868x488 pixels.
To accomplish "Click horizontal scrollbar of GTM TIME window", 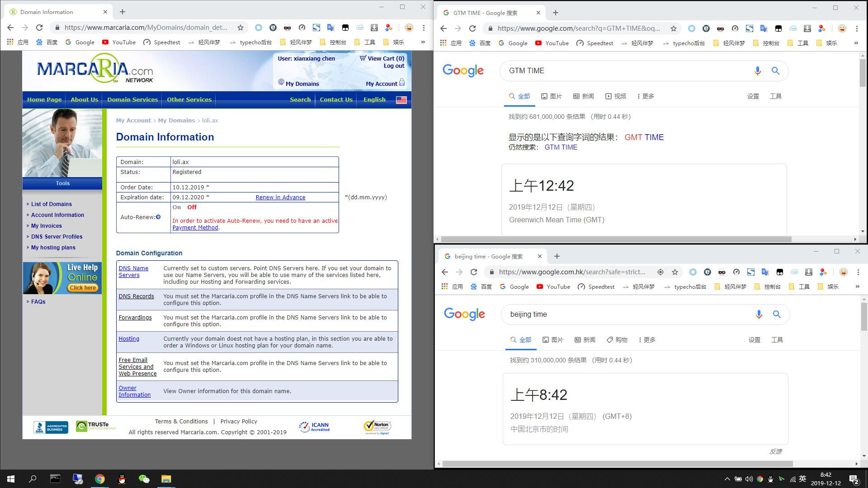I will [616, 239].
